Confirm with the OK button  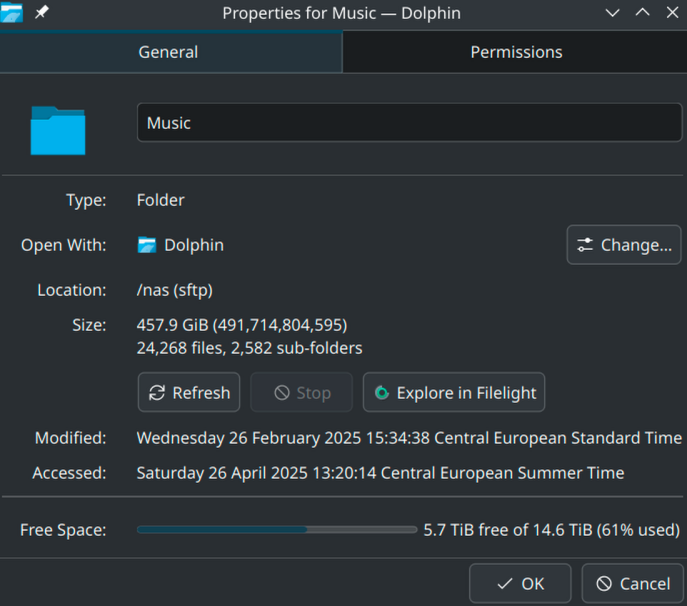click(520, 584)
